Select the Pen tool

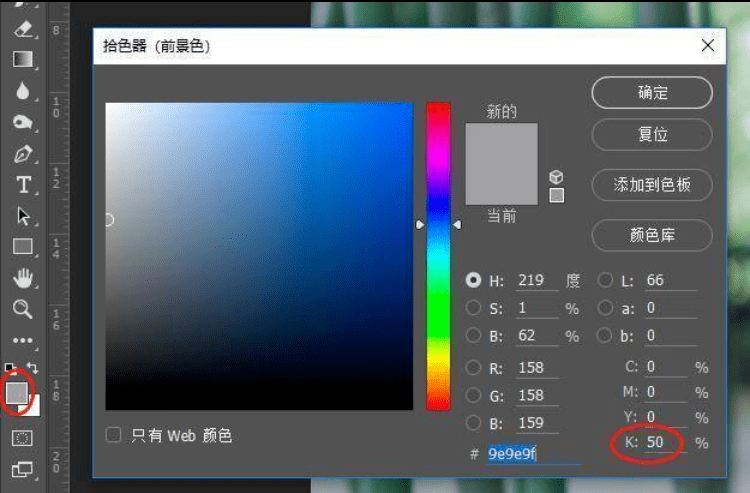coord(24,154)
